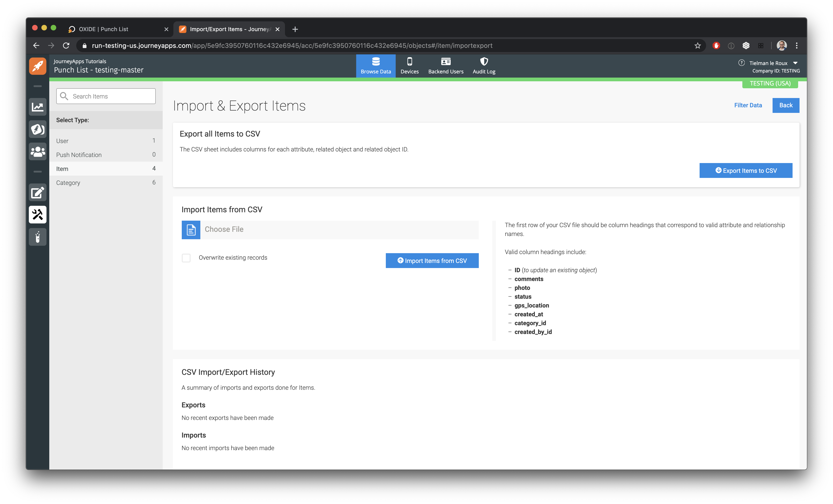Select the Import/Export Items browser tab

point(229,29)
